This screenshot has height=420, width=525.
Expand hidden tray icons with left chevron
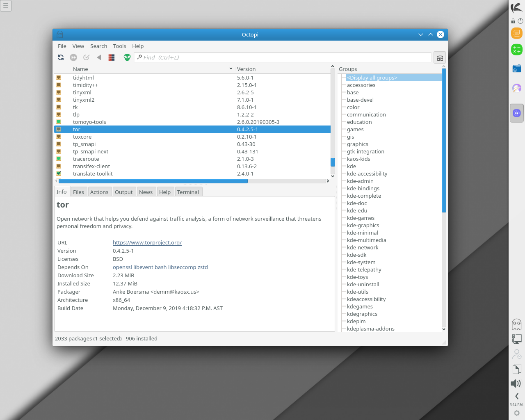point(517,396)
